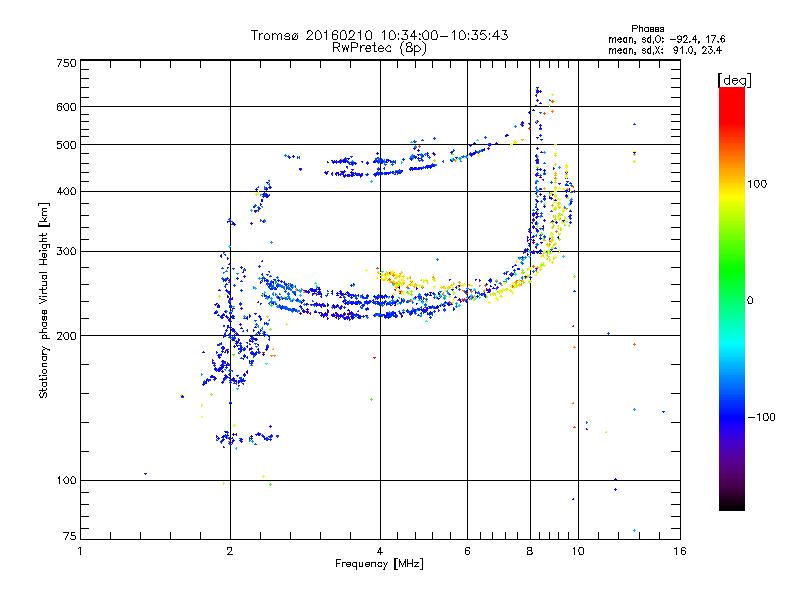Image resolution: width=800 pixels, height=600 pixels.
Task: Click the y-axis tick label '200'
Action: tap(67, 336)
